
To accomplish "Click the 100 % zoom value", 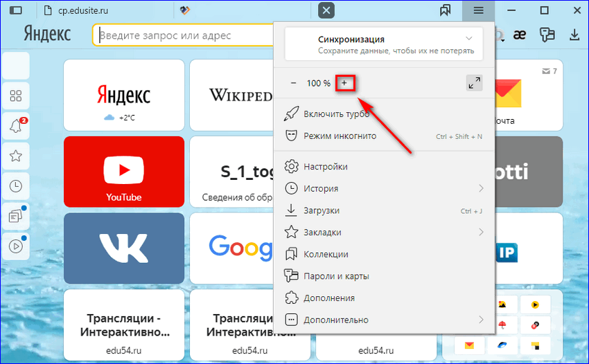I will pos(319,83).
